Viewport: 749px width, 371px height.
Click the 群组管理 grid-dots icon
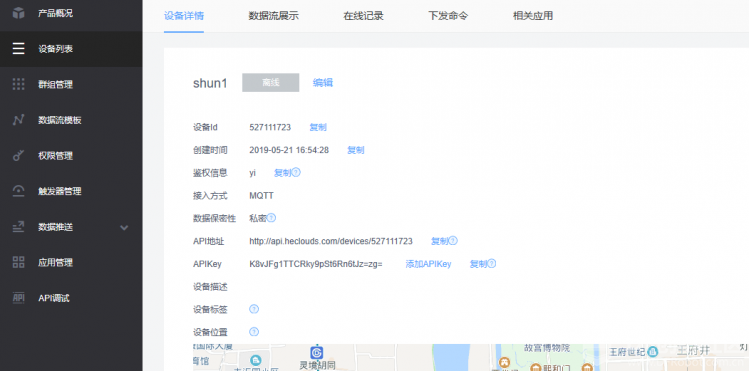[x=18, y=85]
